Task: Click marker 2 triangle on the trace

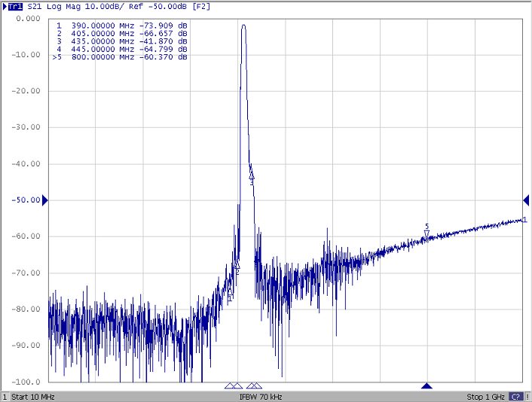Action: click(237, 265)
